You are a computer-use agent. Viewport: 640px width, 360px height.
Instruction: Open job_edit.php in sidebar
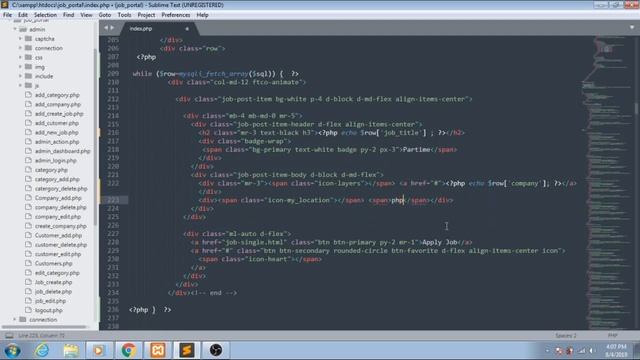pos(50,301)
